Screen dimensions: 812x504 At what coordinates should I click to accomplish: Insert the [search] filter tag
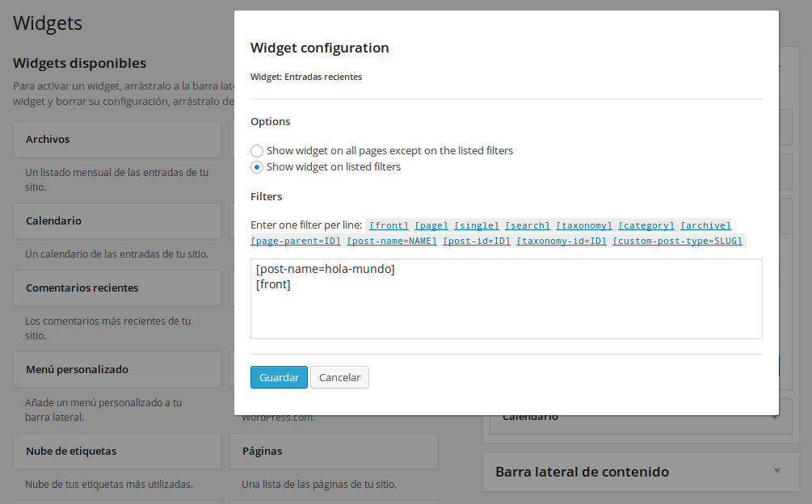pyautogui.click(x=528, y=225)
